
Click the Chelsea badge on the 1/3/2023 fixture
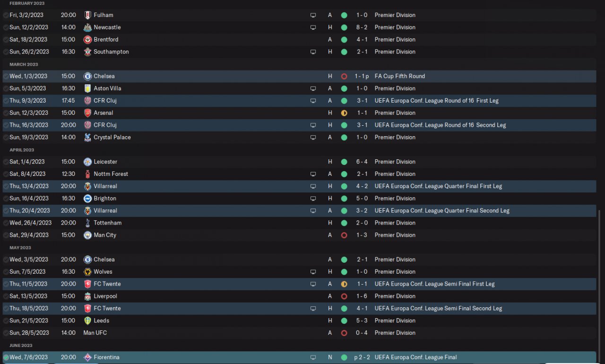click(87, 76)
